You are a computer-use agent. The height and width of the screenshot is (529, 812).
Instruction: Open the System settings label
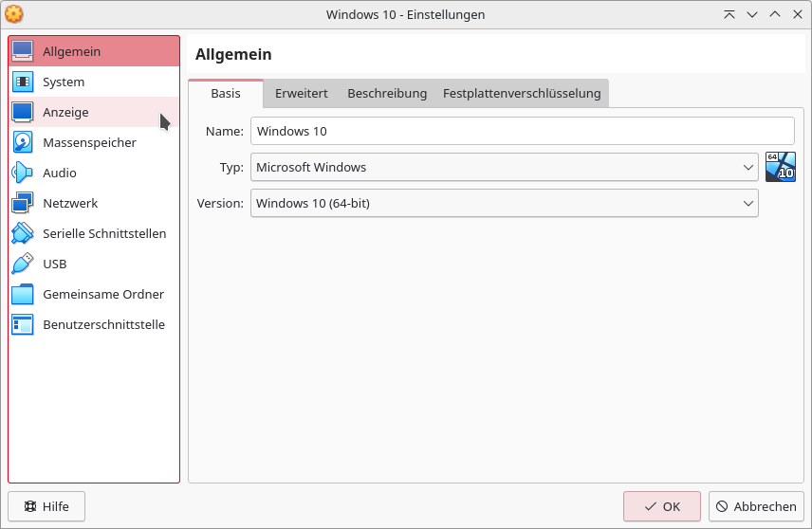64,82
